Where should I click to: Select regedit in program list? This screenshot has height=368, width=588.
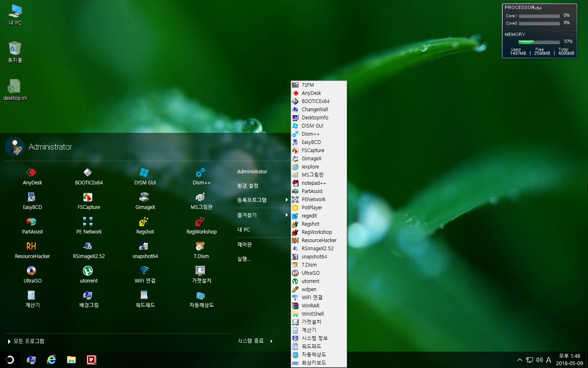coord(319,216)
